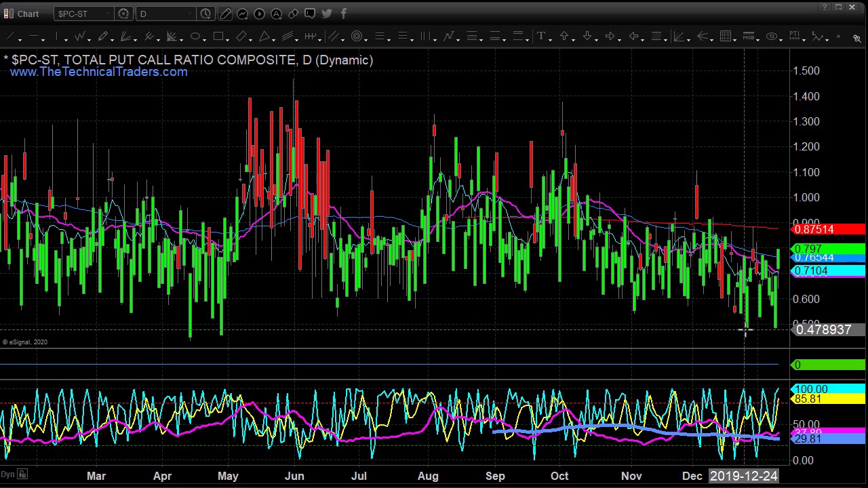Select the regression channel tool
868x488 pixels.
pyautogui.click(x=287, y=36)
